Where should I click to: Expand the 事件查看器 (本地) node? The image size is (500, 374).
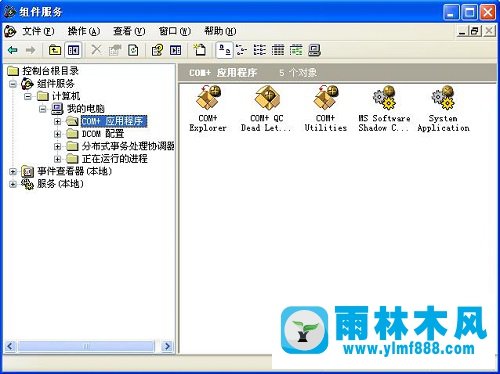(x=13, y=172)
